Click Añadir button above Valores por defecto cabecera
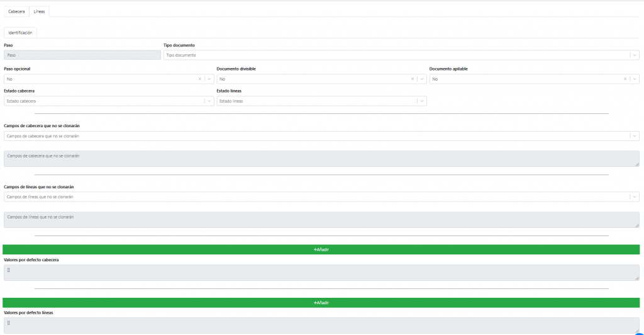Image resolution: width=644 pixels, height=335 pixels. pos(321,249)
